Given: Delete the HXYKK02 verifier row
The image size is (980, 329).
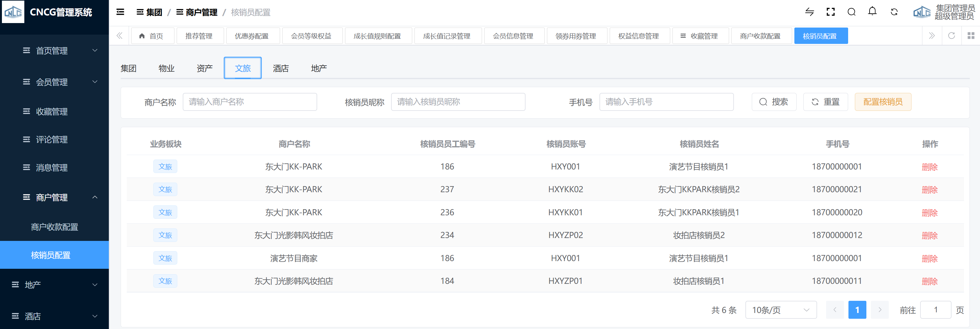Looking at the screenshot, I should coord(929,190).
